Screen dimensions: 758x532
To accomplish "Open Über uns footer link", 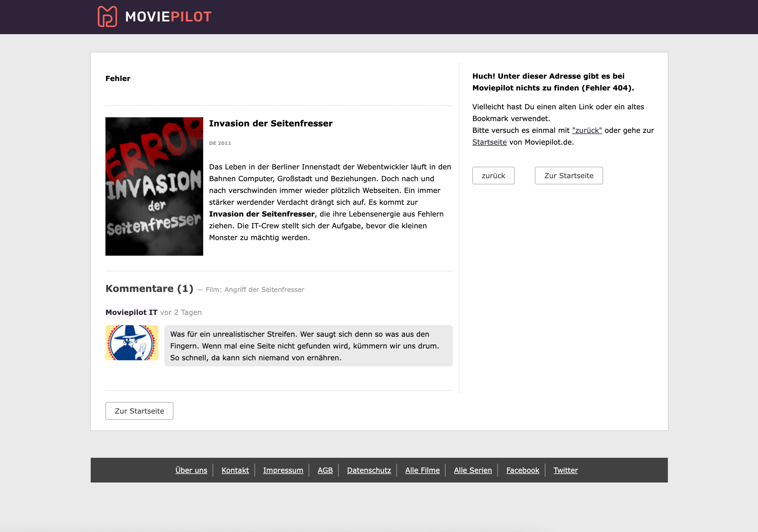I will (x=191, y=470).
